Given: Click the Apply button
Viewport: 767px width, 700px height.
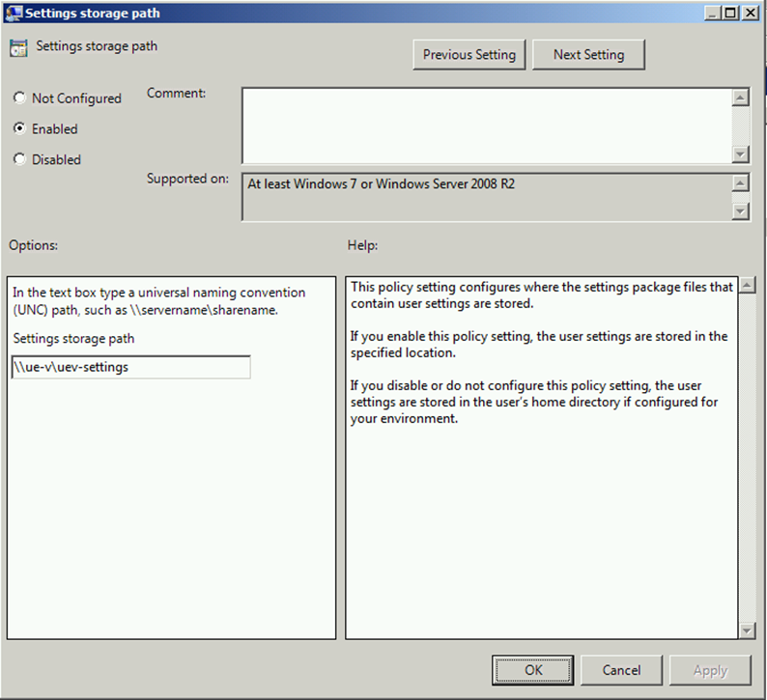Looking at the screenshot, I should pos(710,670).
